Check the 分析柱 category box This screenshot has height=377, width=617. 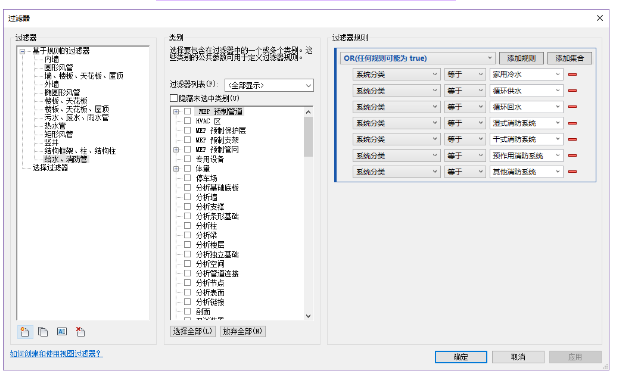(188, 225)
